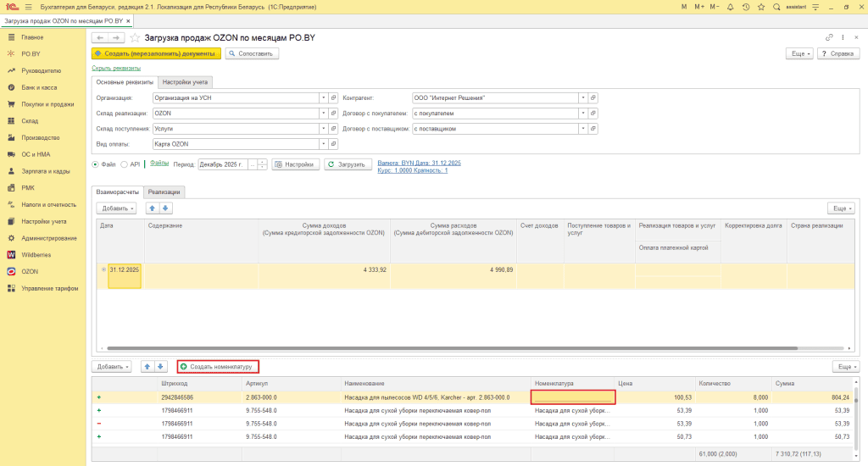Open Еще menu of lower table
The height and width of the screenshot is (466, 868).
tap(847, 366)
